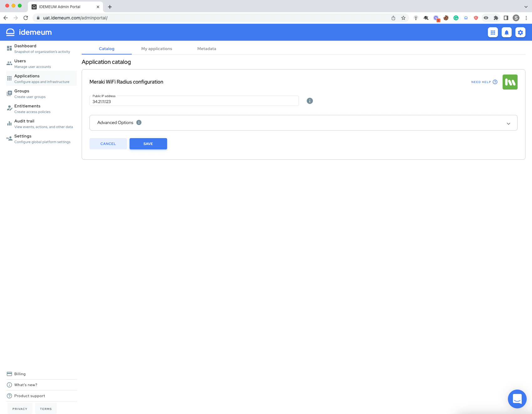Click the Public IP address input field
The height and width of the screenshot is (414, 532).
194,101
